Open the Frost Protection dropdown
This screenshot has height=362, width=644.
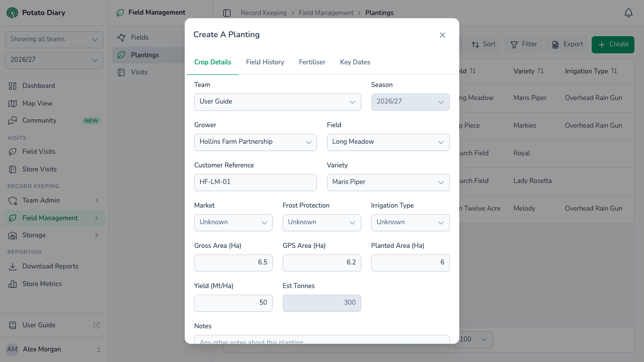point(322,223)
